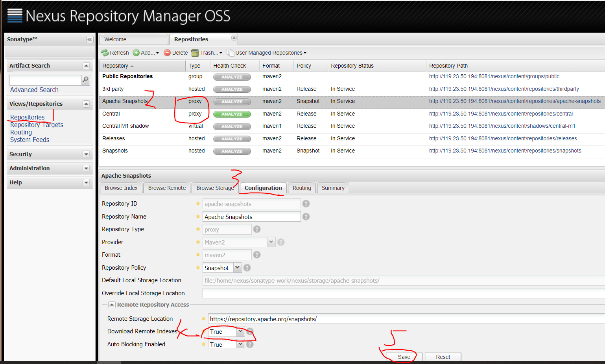Expand the Security section
Viewport: 605px width, 364px height.
pyautogui.click(x=87, y=154)
